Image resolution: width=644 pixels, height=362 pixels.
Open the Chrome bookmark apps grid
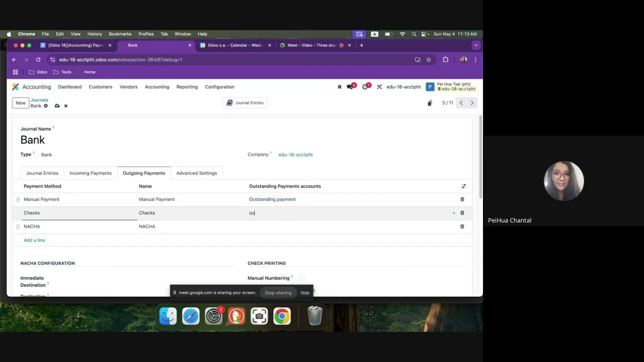point(15,72)
